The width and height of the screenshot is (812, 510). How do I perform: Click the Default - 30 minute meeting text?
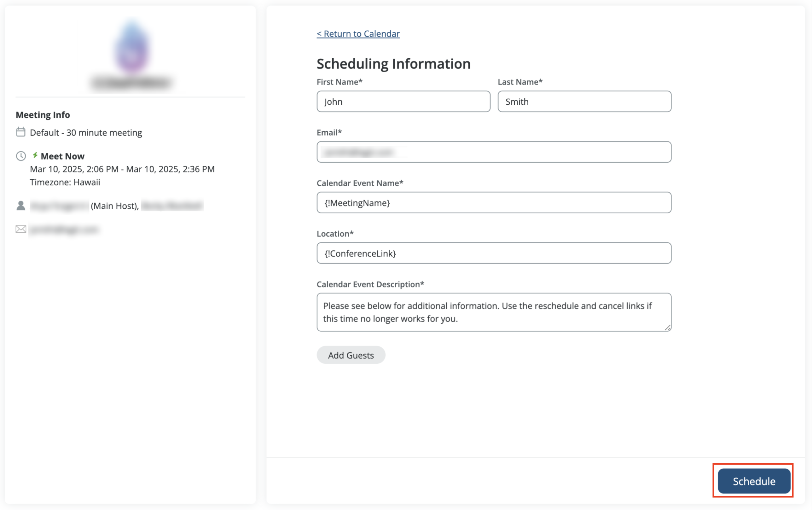(86, 133)
